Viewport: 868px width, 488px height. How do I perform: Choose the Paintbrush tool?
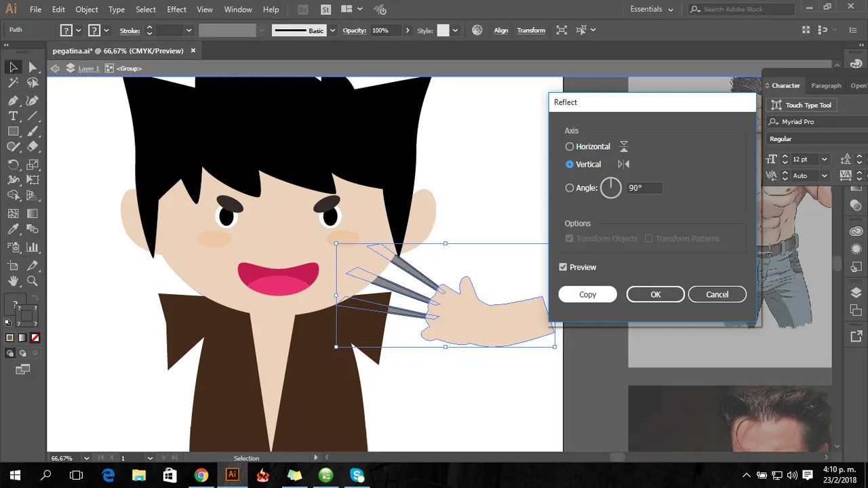[33, 131]
